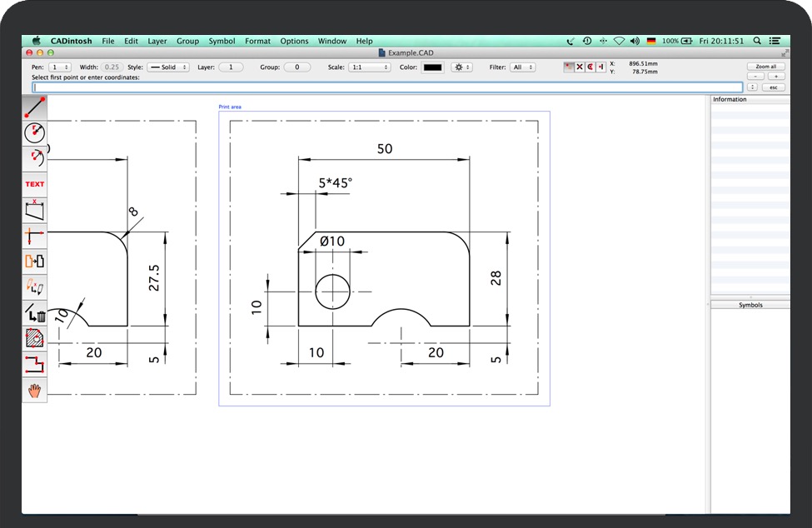Image resolution: width=812 pixels, height=528 pixels.
Task: Open the Pen number dropdown
Action: (60, 67)
